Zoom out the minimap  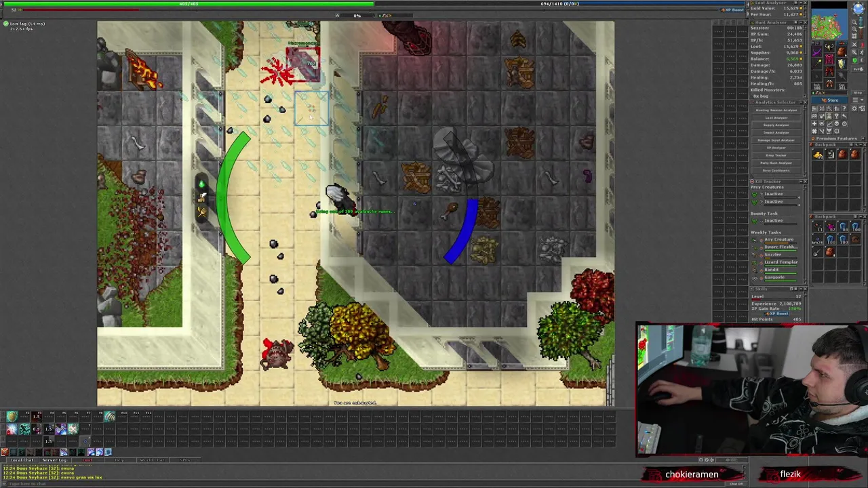coord(854,22)
